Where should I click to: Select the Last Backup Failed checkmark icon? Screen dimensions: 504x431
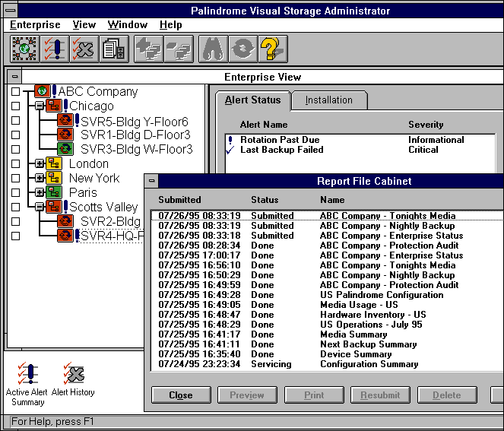tap(230, 150)
